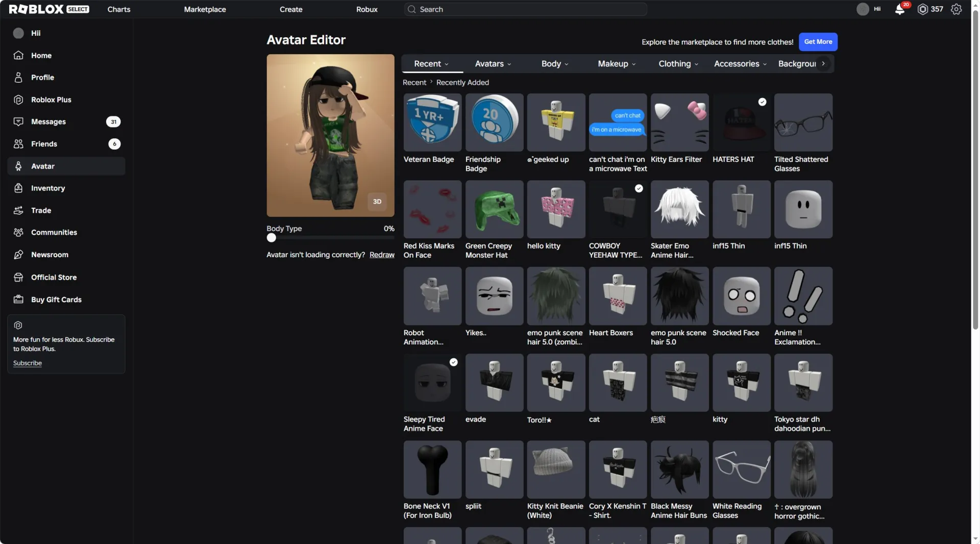Click the Redraw link

coord(382,255)
